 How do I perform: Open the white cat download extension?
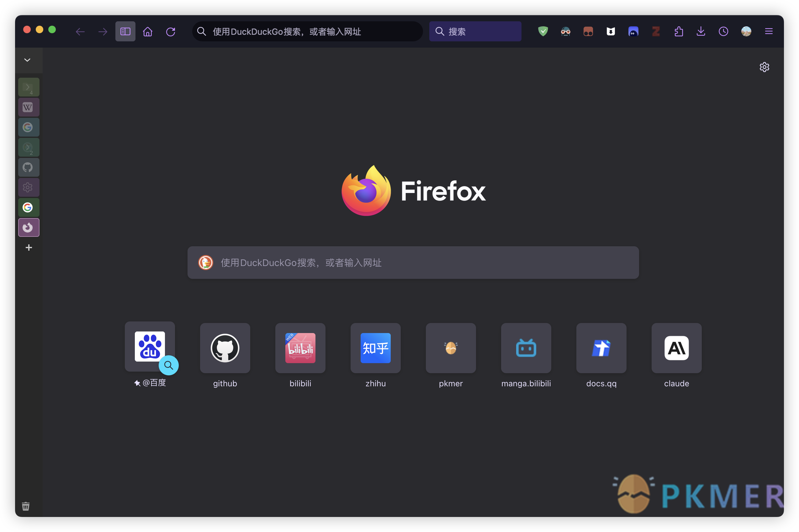pyautogui.click(x=611, y=32)
